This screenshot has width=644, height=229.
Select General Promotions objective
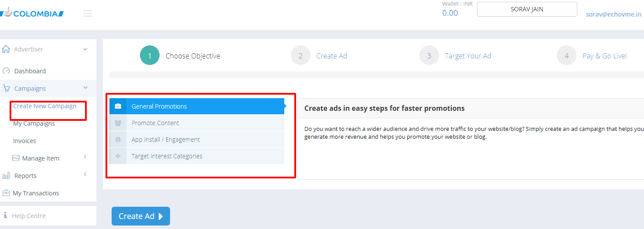pos(197,106)
